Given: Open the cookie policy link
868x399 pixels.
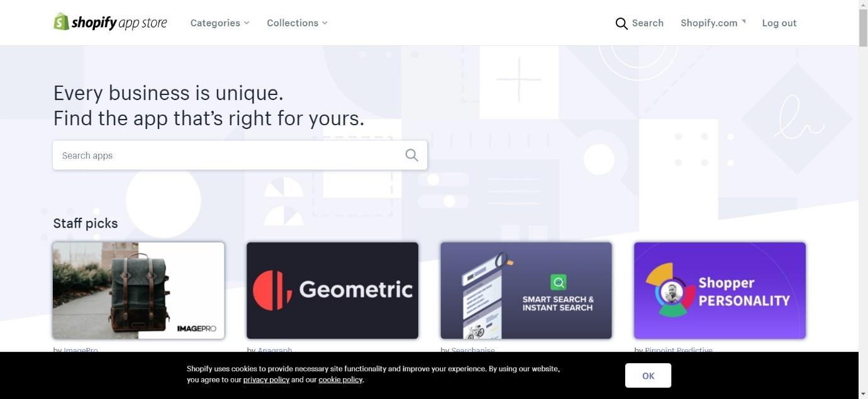Looking at the screenshot, I should 340,379.
